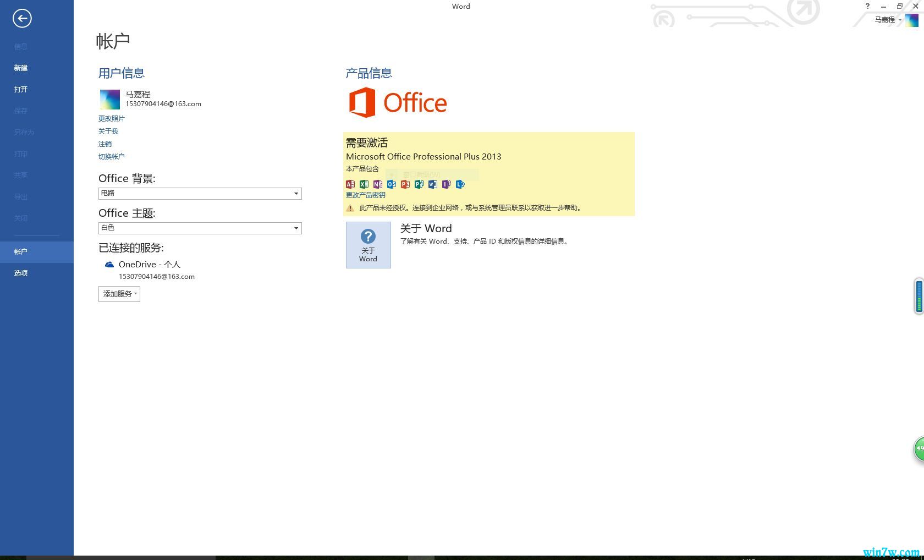924x560 pixels.
Task: Select 导出 in the sidebar
Action: pyautogui.click(x=37, y=197)
